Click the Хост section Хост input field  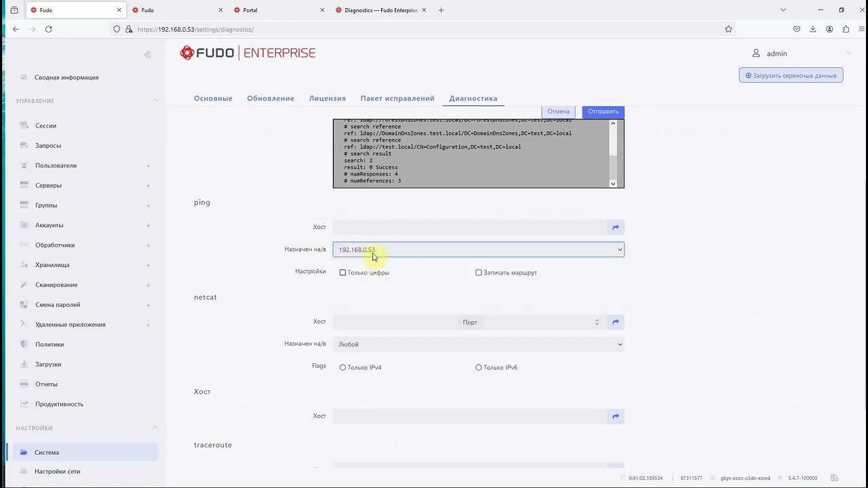coord(471,417)
